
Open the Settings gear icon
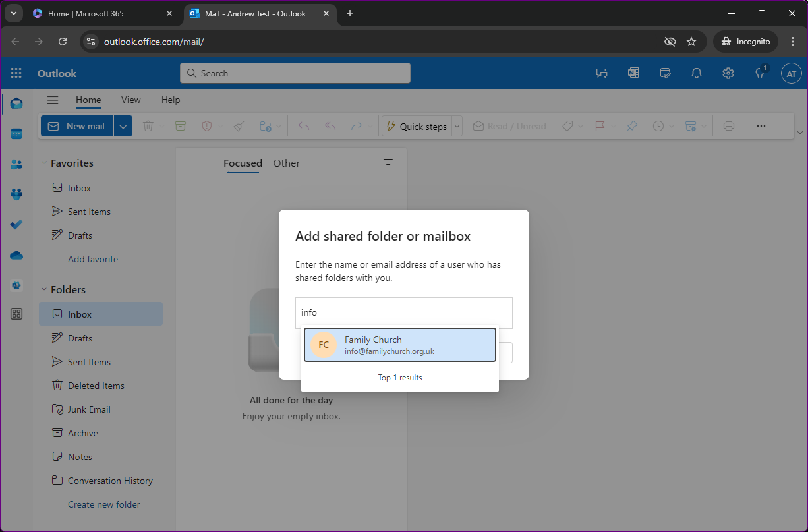coord(728,73)
